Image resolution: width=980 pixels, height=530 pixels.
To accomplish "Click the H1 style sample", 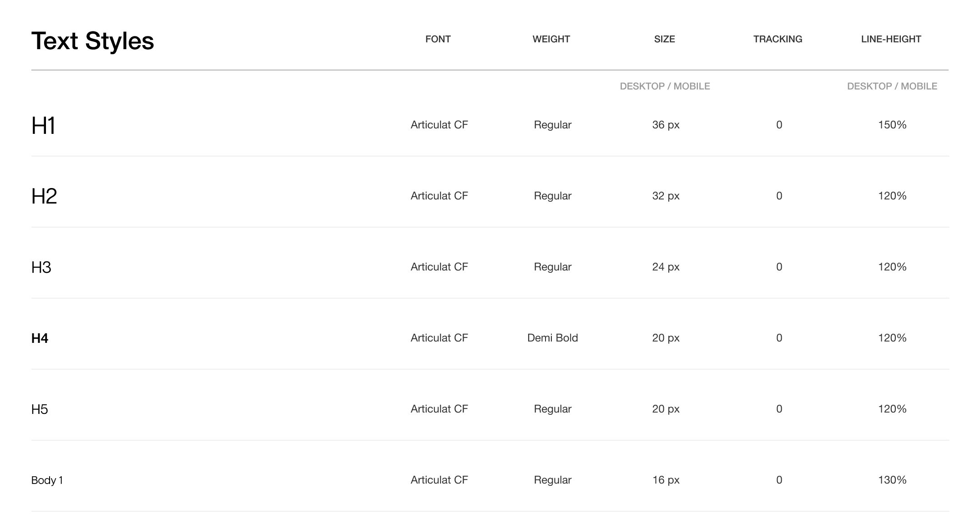I will (x=43, y=126).
